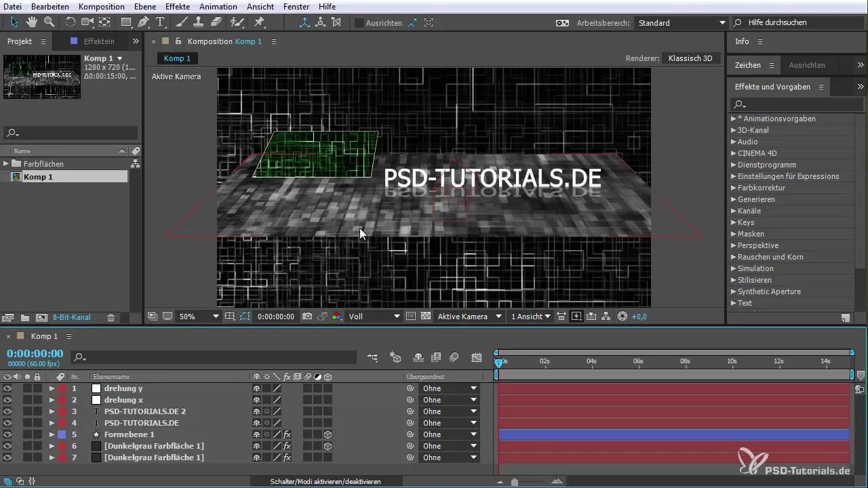Viewport: 868px width, 488px height.
Task: Open the 50% magnification dropdown
Action: 198,317
